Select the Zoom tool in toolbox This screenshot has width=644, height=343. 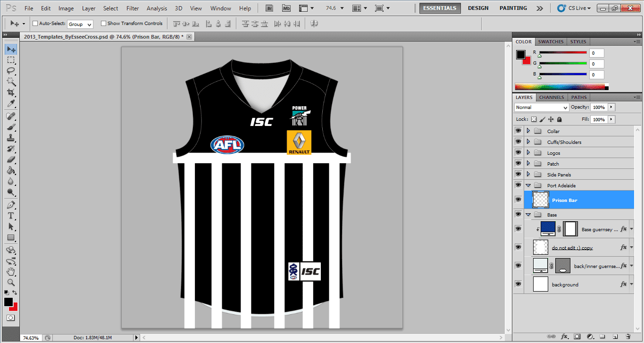click(10, 283)
